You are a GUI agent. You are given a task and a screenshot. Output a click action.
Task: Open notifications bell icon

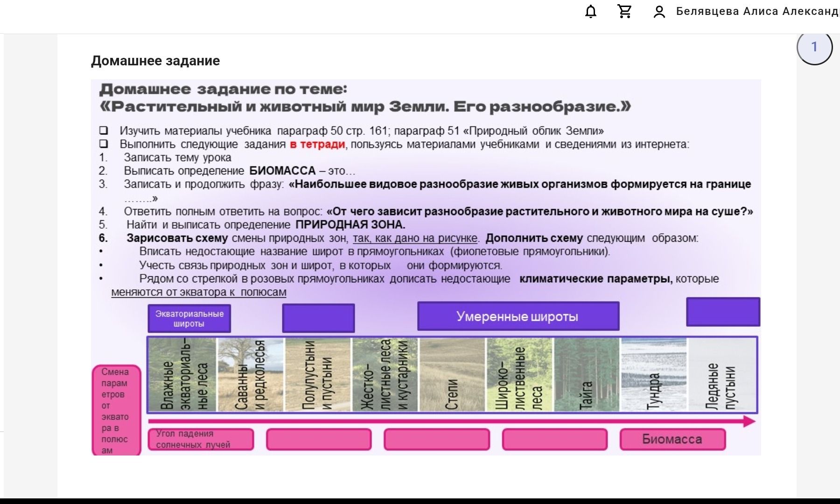(x=591, y=11)
